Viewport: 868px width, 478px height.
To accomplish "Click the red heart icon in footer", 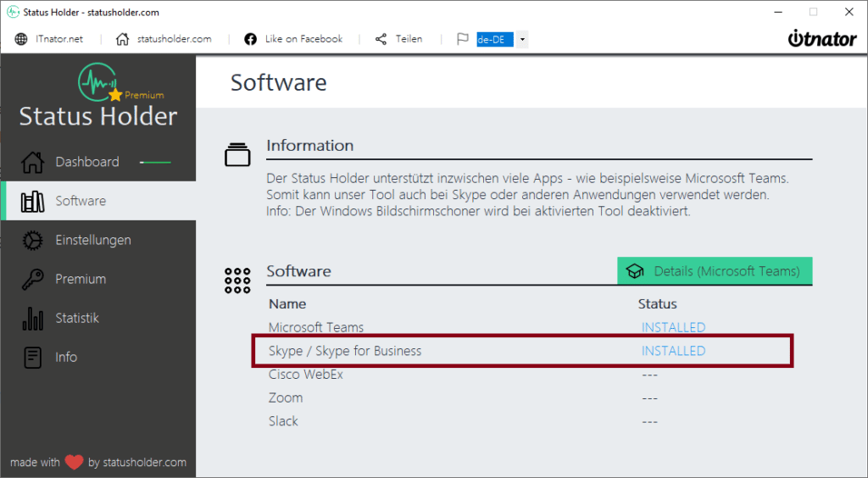I will tap(74, 463).
